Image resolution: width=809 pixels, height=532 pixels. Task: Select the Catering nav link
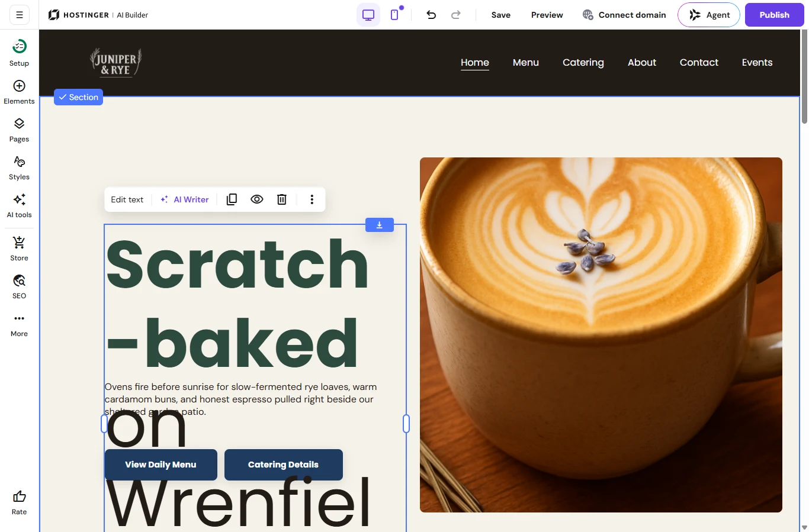point(583,62)
